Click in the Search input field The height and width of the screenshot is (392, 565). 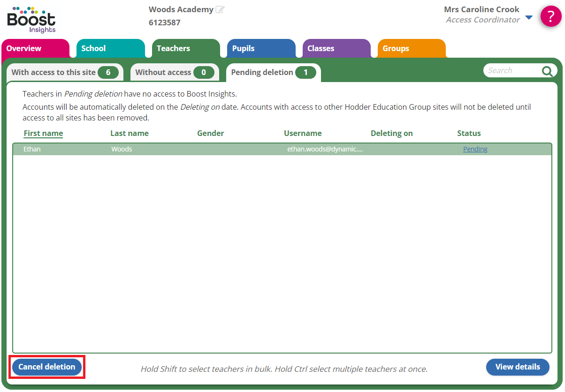512,71
